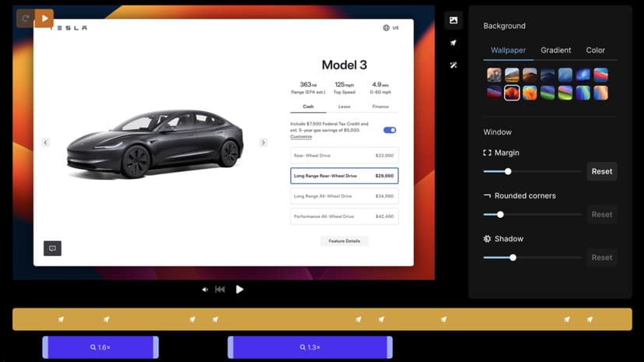The image size is (644, 362).
Task: Select the Cash payment tab
Action: 308,107
